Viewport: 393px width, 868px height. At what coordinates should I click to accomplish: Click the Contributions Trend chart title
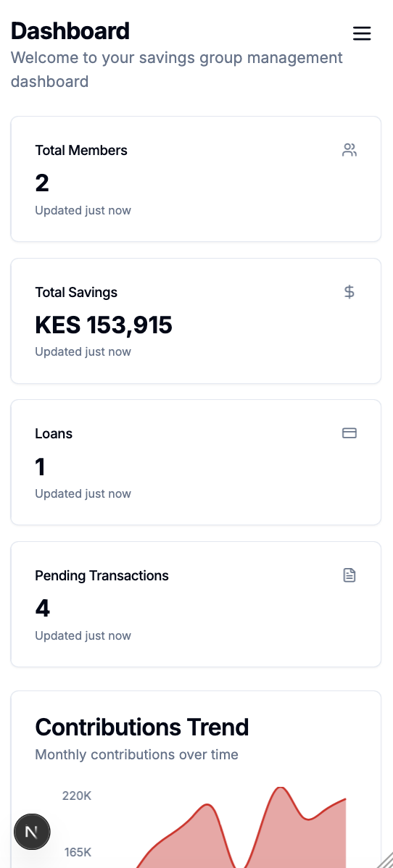[x=142, y=727]
